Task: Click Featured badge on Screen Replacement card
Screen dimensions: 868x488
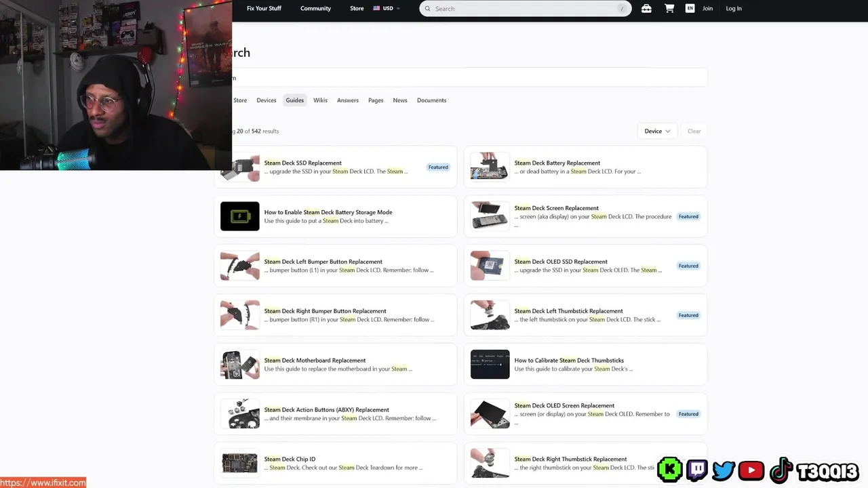Action: tap(688, 217)
